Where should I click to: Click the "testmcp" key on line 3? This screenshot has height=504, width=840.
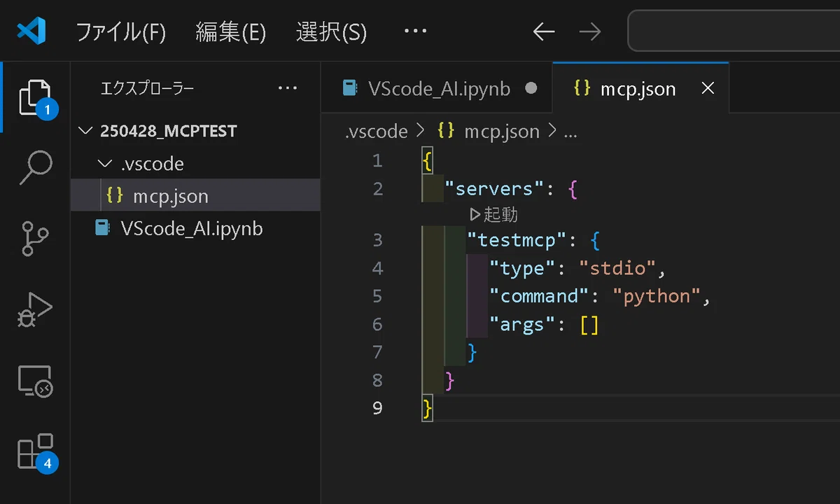(517, 240)
